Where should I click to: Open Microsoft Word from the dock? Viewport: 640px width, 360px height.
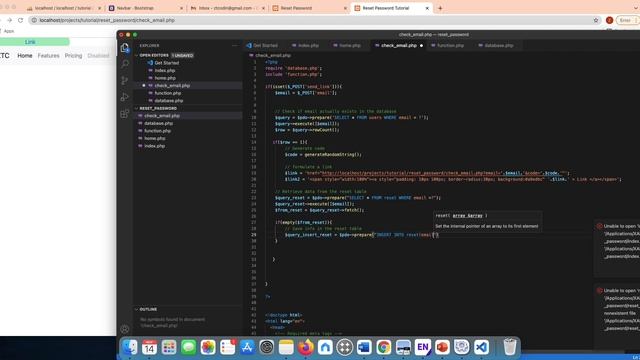364,347
